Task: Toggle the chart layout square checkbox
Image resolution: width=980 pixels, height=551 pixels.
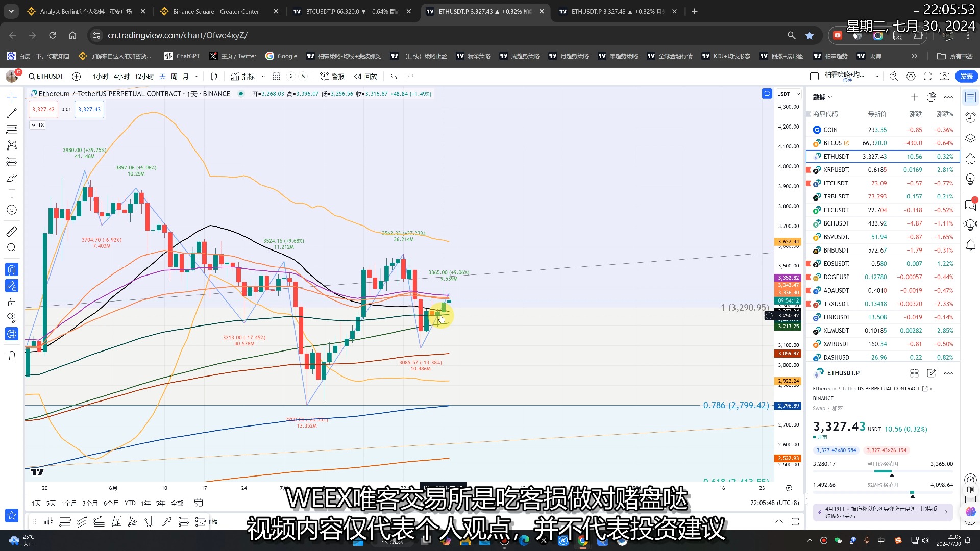Action: point(815,77)
